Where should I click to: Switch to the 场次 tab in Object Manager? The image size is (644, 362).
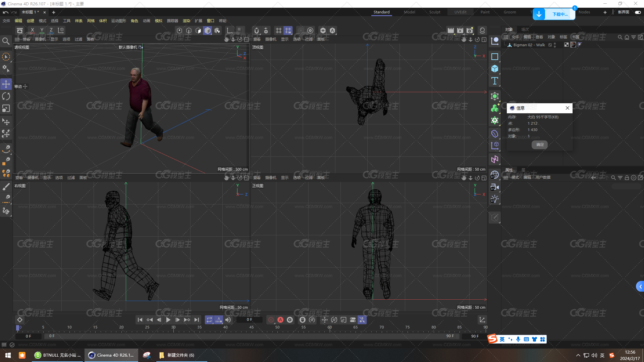pyautogui.click(x=525, y=29)
